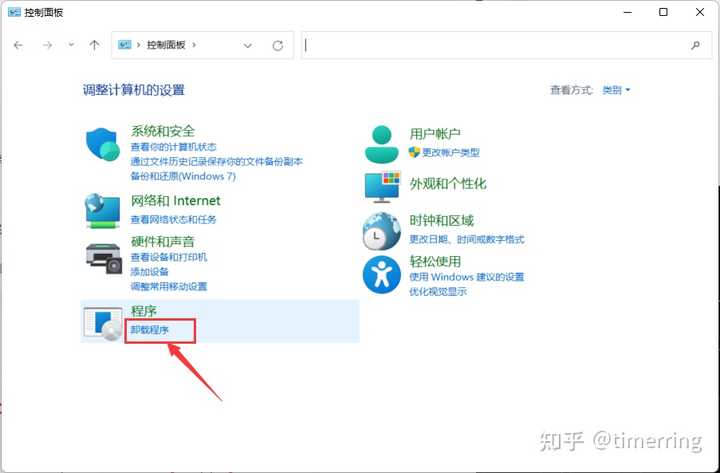The height and width of the screenshot is (473, 720).
Task: Click 查看网络状态和任务 link
Action: pyautogui.click(x=174, y=220)
